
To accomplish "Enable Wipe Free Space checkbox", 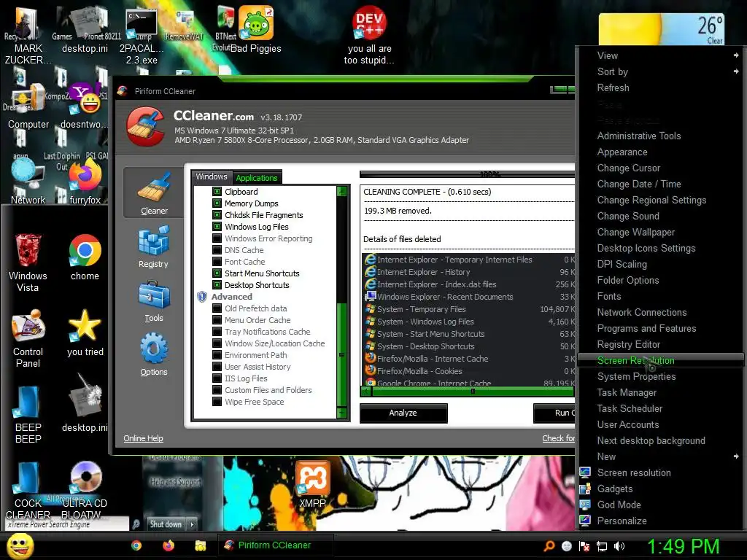I will [217, 402].
